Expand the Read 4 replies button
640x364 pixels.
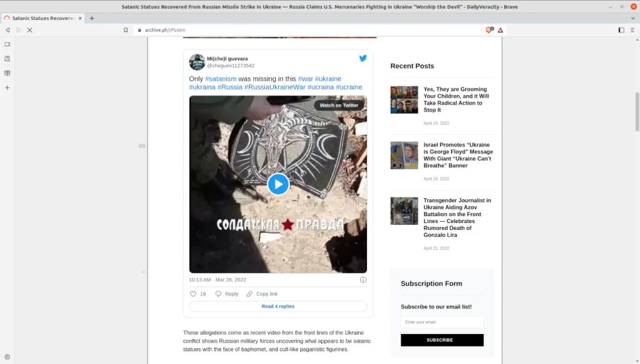coord(278,307)
